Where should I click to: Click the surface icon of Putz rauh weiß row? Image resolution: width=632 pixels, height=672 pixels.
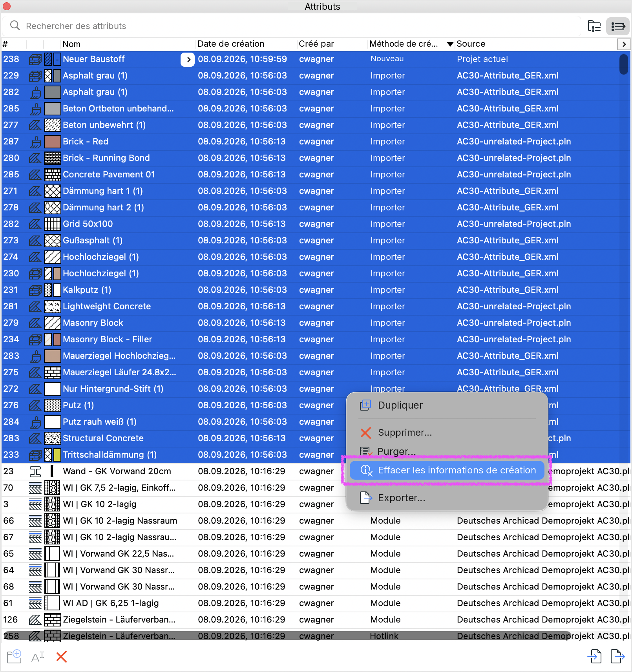pyautogui.click(x=35, y=422)
